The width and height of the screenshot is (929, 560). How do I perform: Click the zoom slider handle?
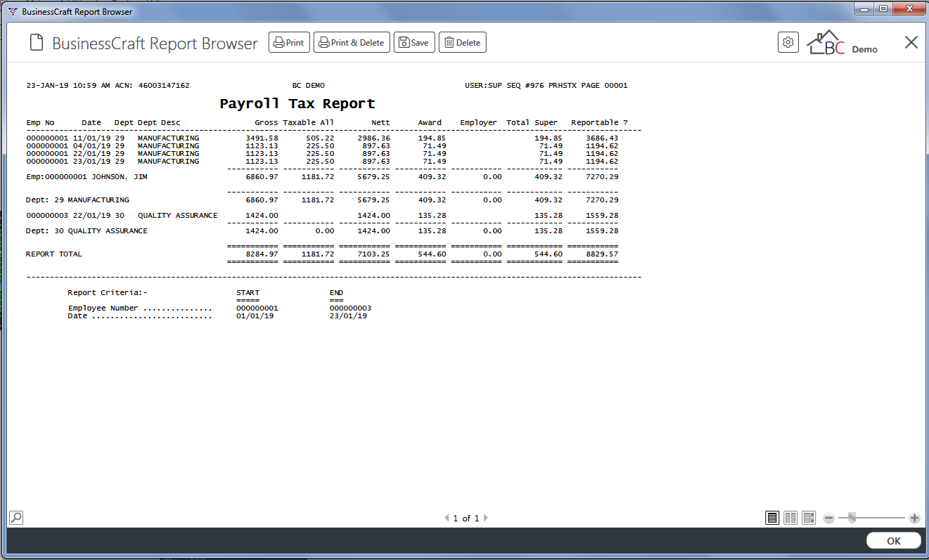coord(852,519)
